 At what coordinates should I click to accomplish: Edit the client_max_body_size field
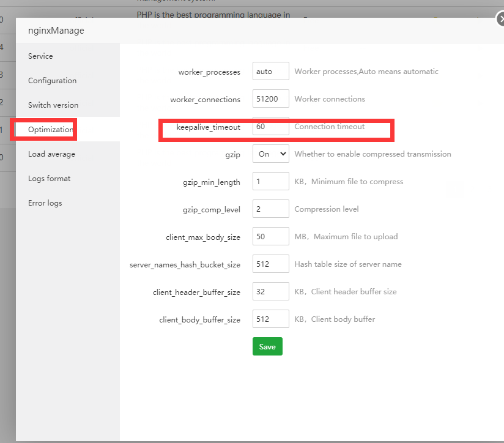[x=270, y=237]
